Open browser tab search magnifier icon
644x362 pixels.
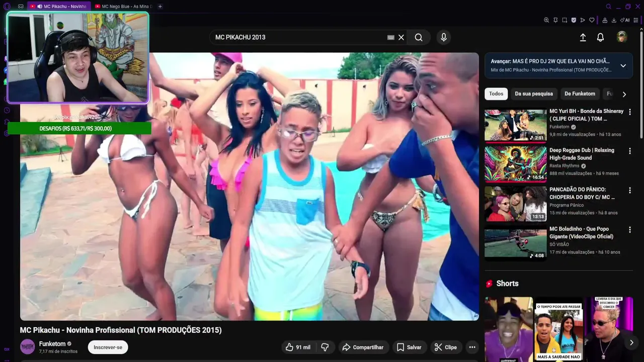click(608, 7)
